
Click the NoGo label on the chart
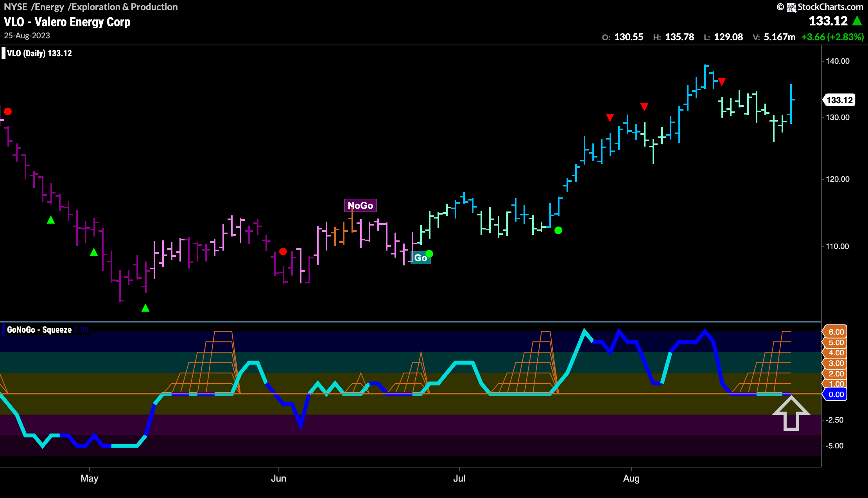click(360, 205)
